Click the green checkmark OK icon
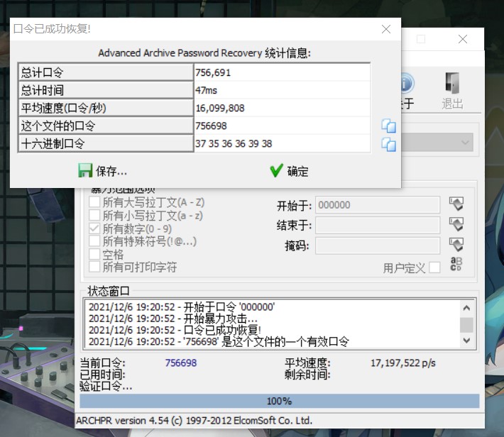The image size is (504, 437). [x=276, y=171]
